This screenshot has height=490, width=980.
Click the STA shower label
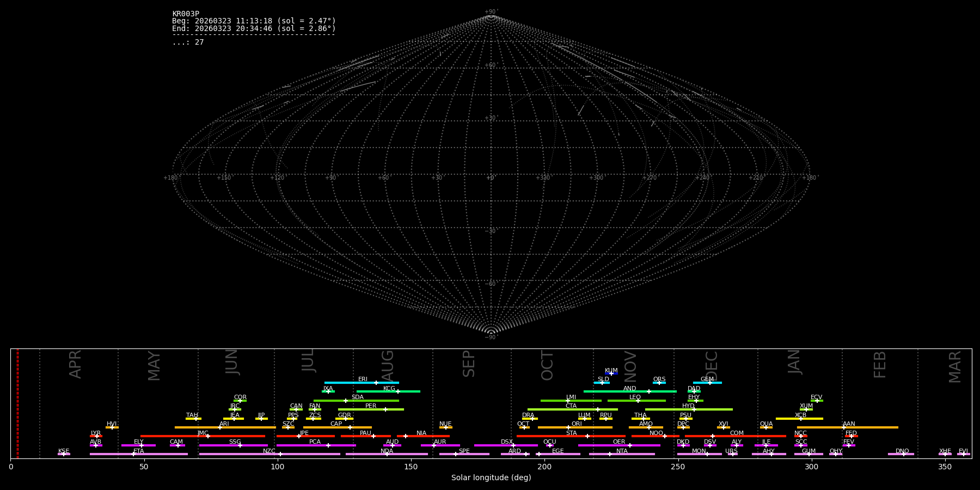pos(571,433)
